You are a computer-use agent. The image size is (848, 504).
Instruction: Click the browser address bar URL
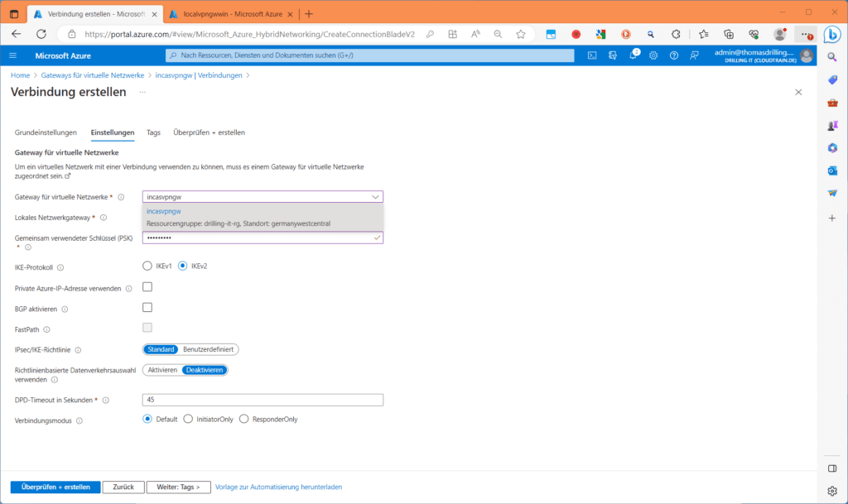249,34
